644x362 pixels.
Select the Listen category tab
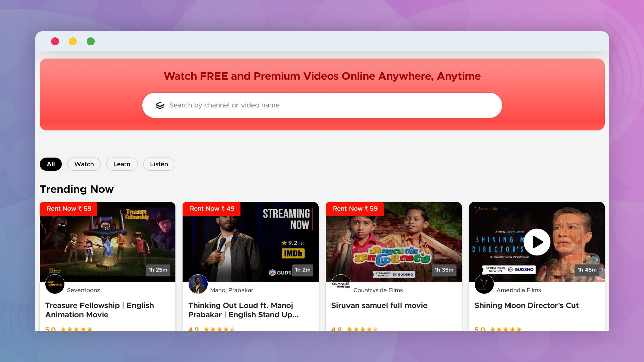tap(159, 164)
